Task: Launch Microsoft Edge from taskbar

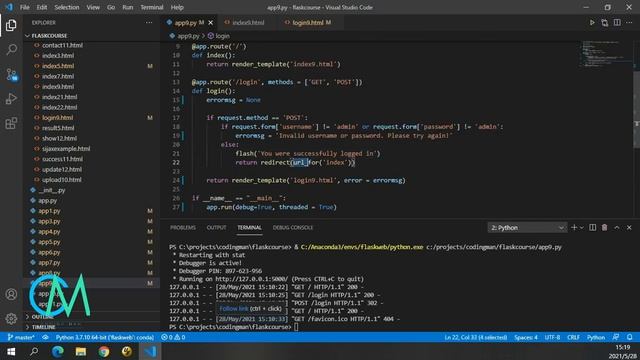Action: [58, 351]
